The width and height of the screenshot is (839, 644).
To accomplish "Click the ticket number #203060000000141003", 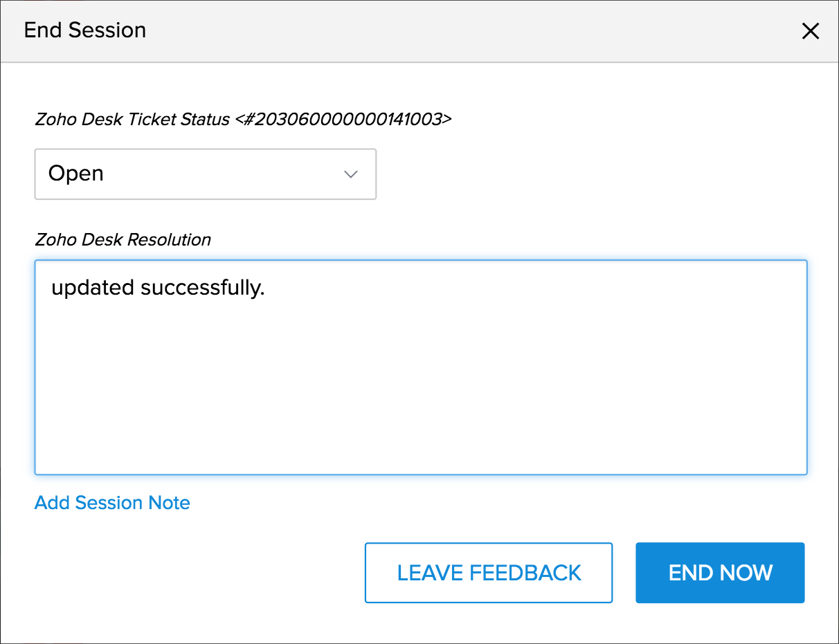I will (343, 120).
